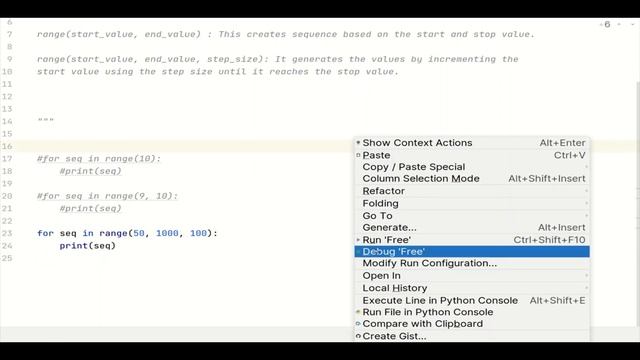This screenshot has height=360, width=640.
Task: Click the Run File in Python Console icon
Action: coord(358,312)
